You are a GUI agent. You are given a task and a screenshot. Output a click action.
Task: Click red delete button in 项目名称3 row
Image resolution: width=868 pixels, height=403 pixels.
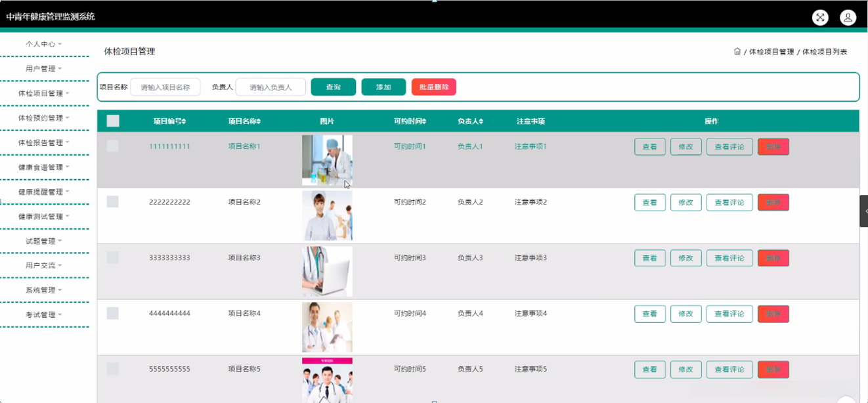[773, 258]
